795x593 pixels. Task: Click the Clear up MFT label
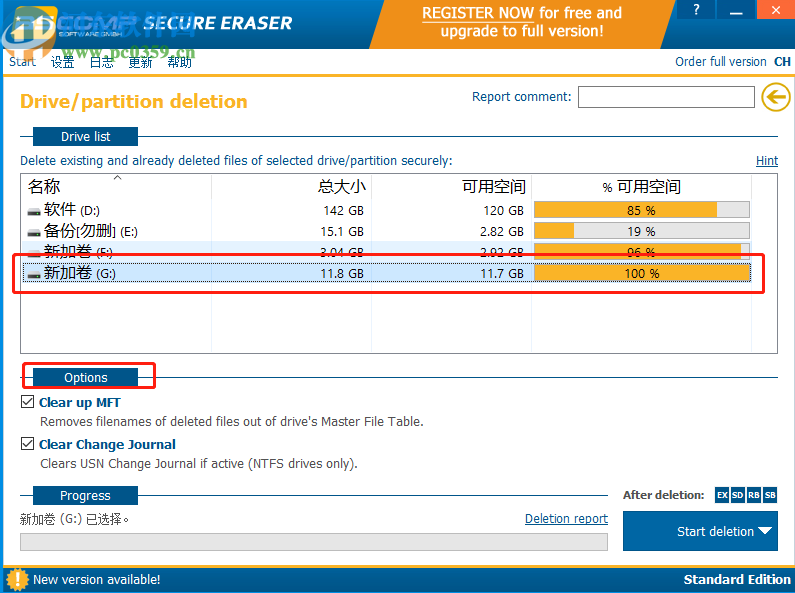pos(80,402)
